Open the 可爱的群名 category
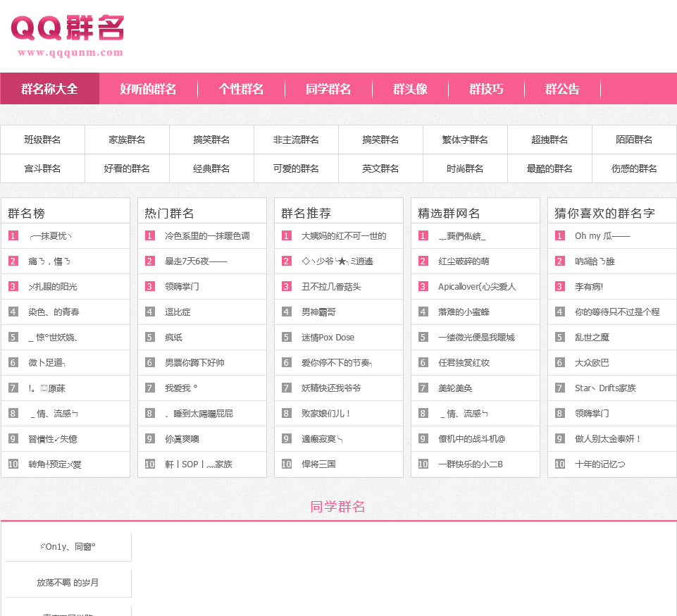This screenshot has width=677, height=616. click(x=296, y=168)
